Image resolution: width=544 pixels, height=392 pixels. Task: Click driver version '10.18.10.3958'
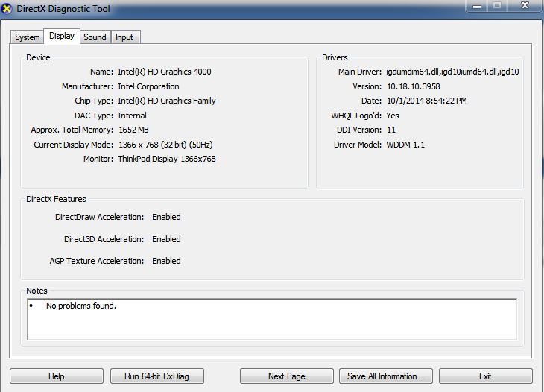[413, 86]
